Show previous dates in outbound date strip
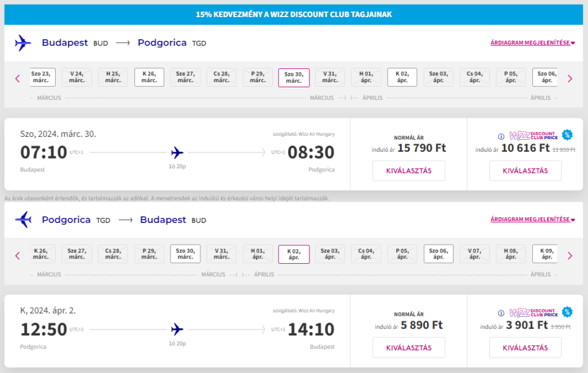Screen dimensions: 588x373 (x=17, y=79)
